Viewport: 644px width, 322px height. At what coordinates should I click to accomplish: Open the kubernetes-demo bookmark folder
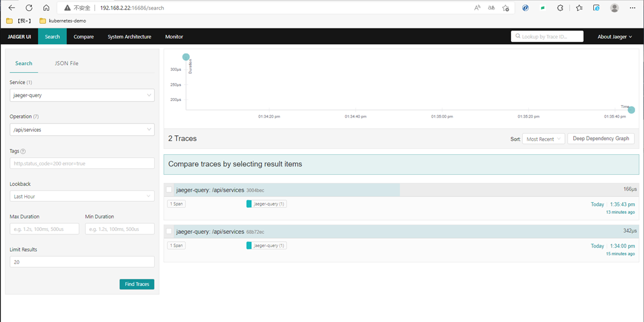tap(63, 21)
